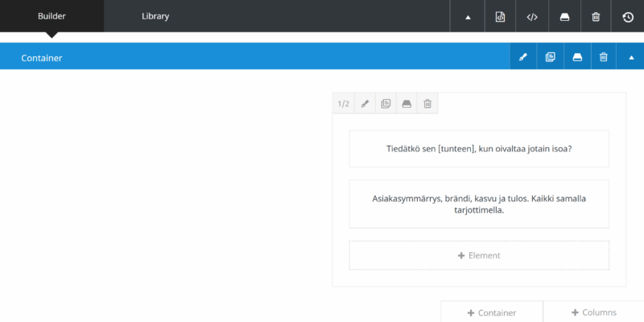This screenshot has width=644, height=322.
Task: Open the Library tab
Action: coord(155,16)
